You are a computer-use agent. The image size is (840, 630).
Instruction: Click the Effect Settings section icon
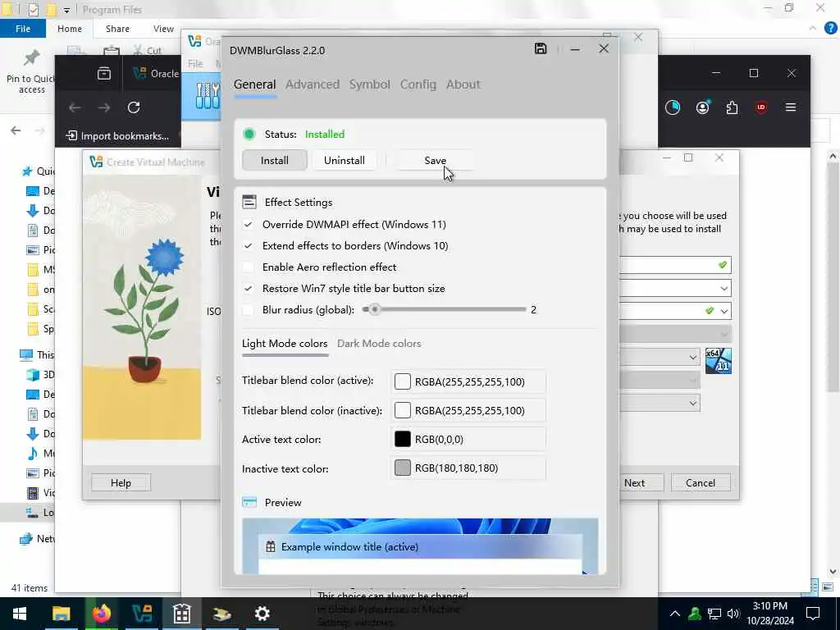click(x=249, y=202)
